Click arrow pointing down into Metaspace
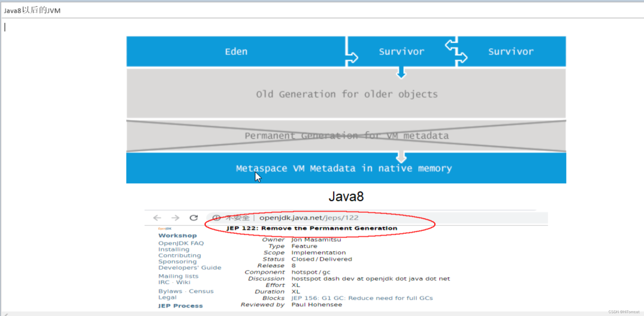Viewport: 644px width, 316px height. click(x=401, y=157)
